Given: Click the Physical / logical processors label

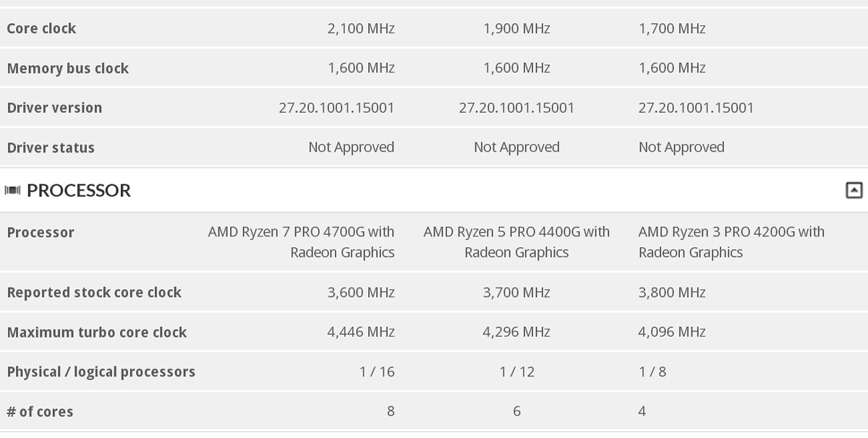Looking at the screenshot, I should click(x=101, y=372).
